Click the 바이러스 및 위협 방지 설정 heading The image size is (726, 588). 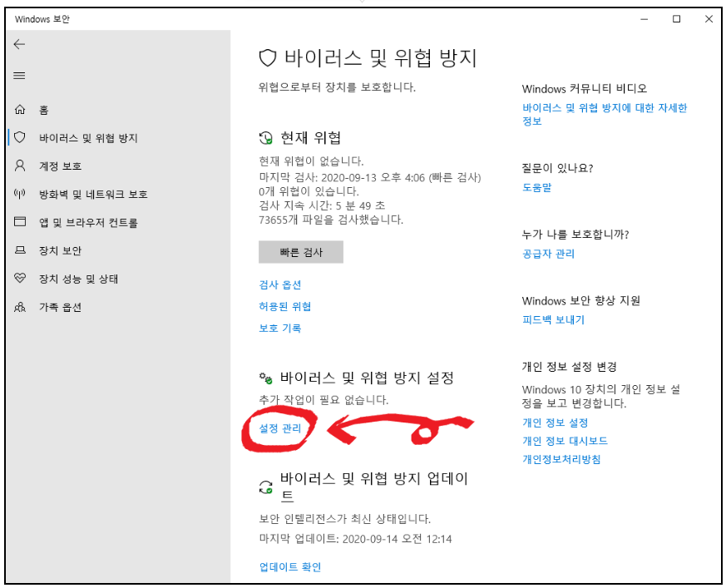[x=368, y=378]
